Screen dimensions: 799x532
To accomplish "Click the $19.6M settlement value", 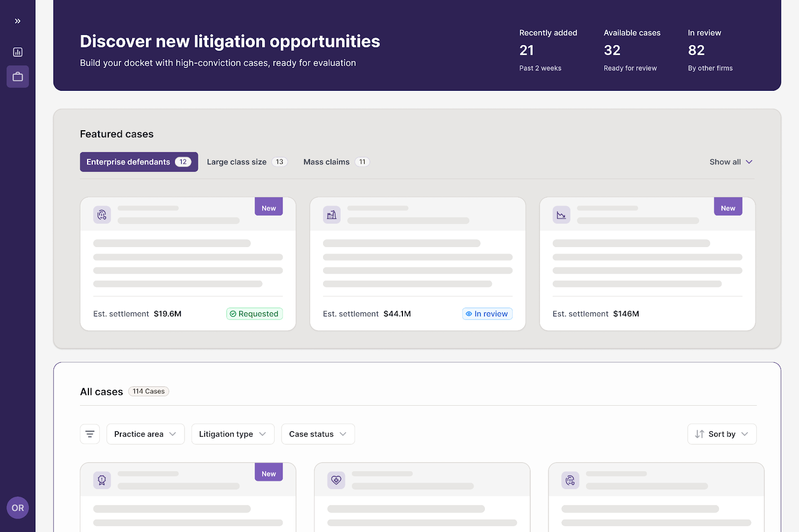I will 167,314.
